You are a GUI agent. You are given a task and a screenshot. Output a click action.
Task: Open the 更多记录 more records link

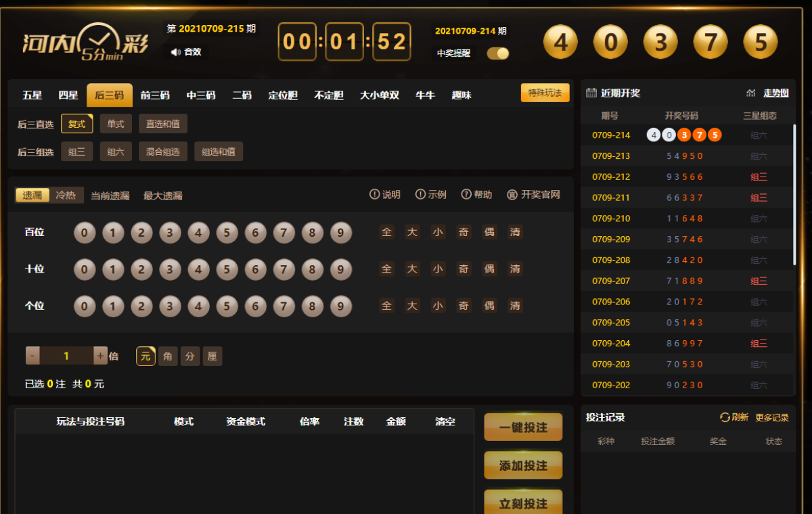pyautogui.click(x=772, y=417)
